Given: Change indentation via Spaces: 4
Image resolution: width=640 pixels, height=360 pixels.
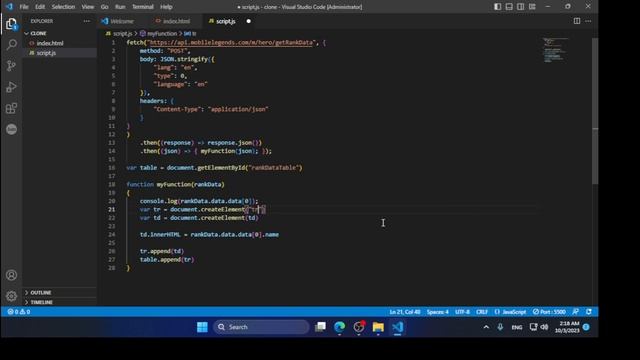Looking at the screenshot, I should [x=438, y=312].
